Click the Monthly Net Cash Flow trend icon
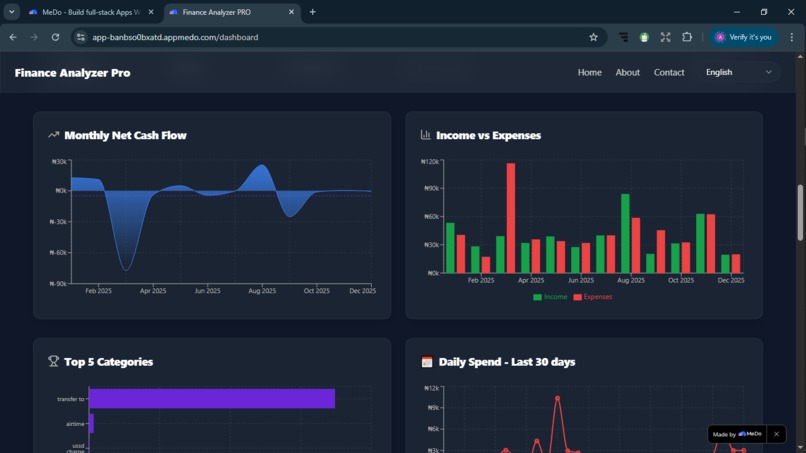 pos(53,135)
